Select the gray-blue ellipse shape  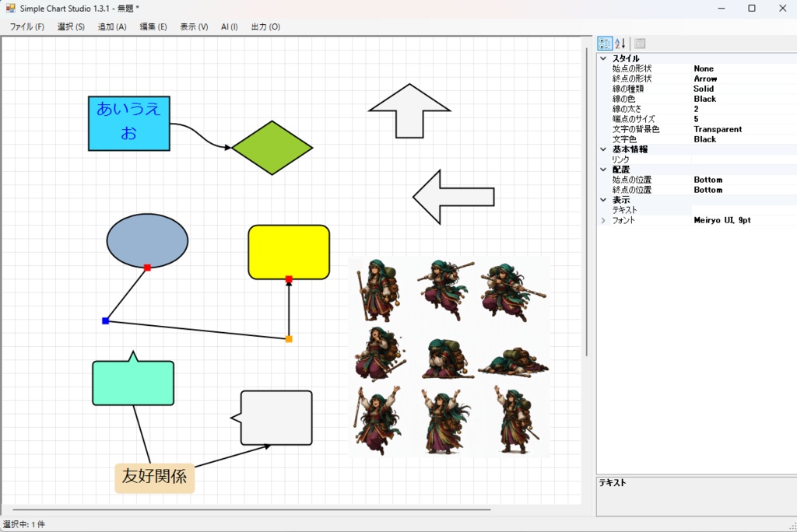click(x=147, y=240)
